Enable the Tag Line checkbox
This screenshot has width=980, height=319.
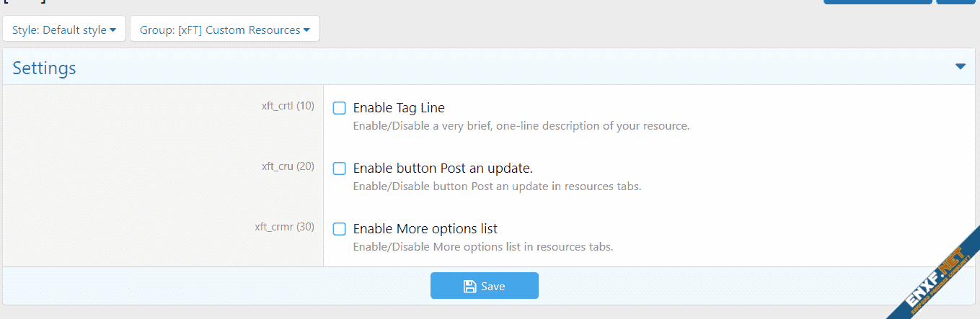pos(340,109)
